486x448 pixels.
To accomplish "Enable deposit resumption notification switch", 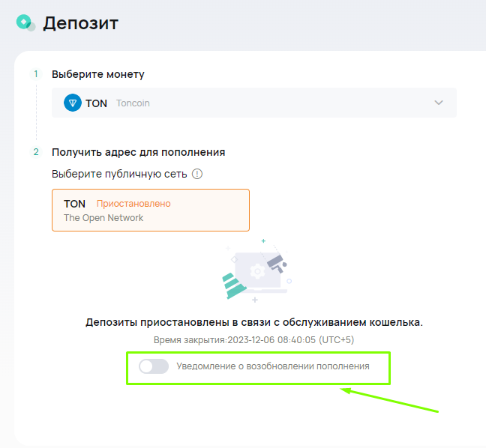I will pos(154,367).
